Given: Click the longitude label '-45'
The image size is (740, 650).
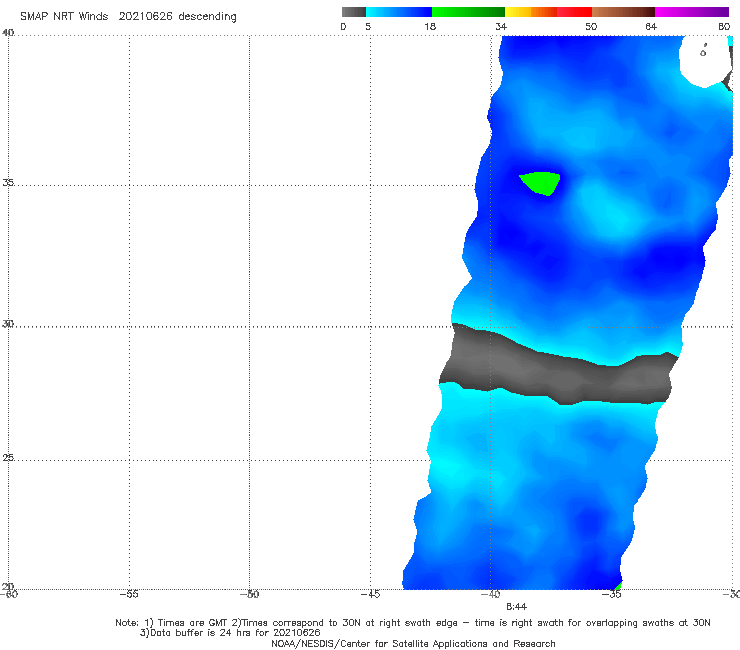Looking at the screenshot, I should tap(370, 594).
